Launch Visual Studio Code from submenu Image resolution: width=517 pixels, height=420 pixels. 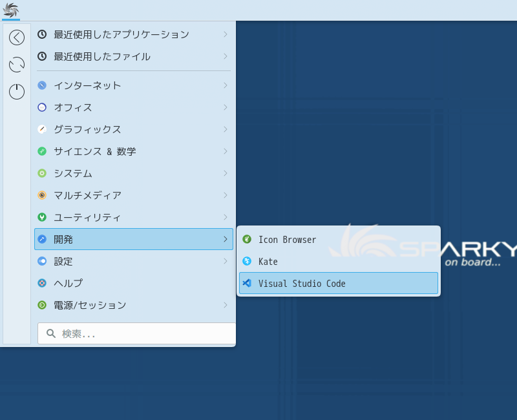[x=339, y=283]
